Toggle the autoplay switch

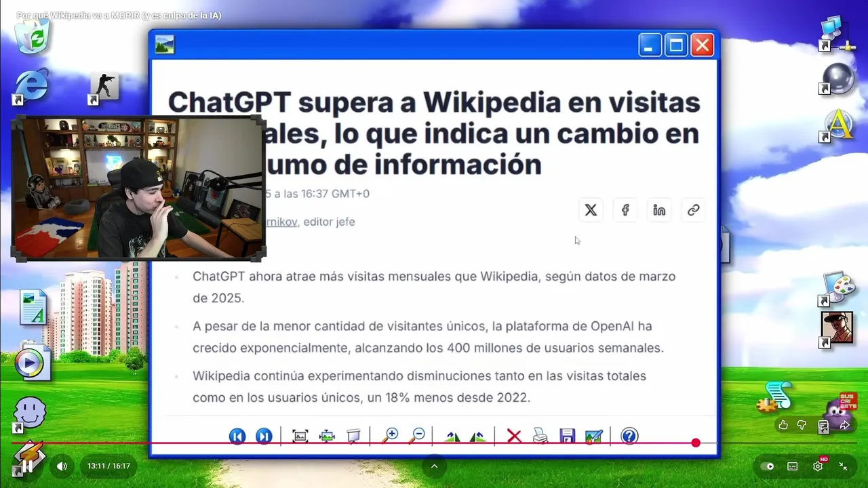[767, 466]
